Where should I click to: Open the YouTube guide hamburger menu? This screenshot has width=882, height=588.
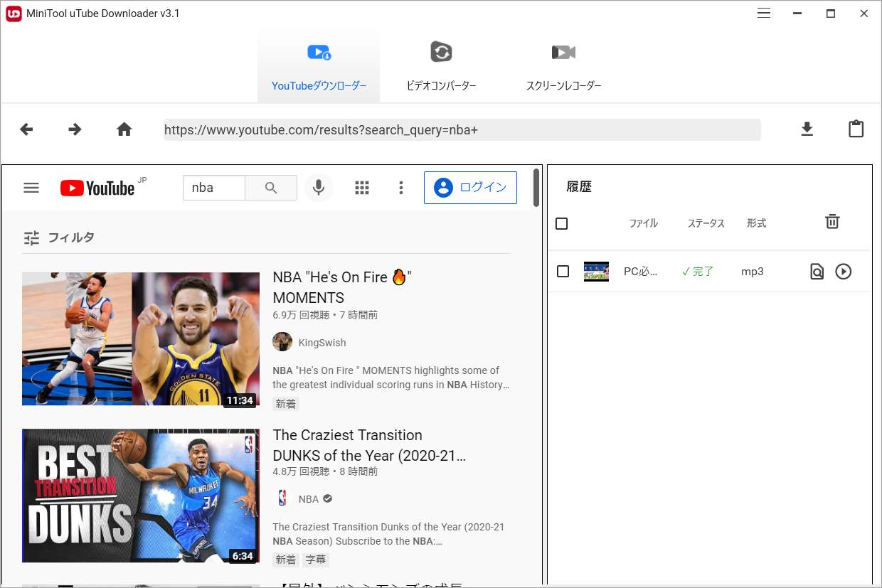click(31, 188)
